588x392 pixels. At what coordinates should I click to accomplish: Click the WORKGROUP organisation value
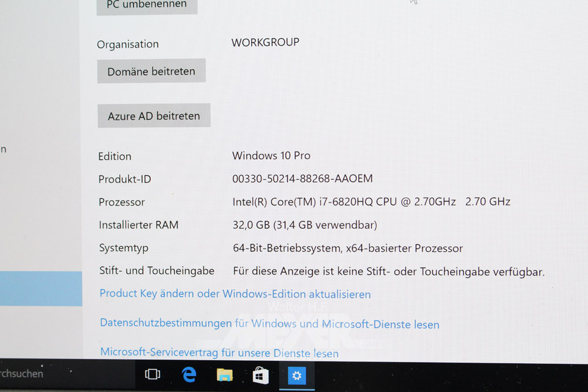coord(265,42)
